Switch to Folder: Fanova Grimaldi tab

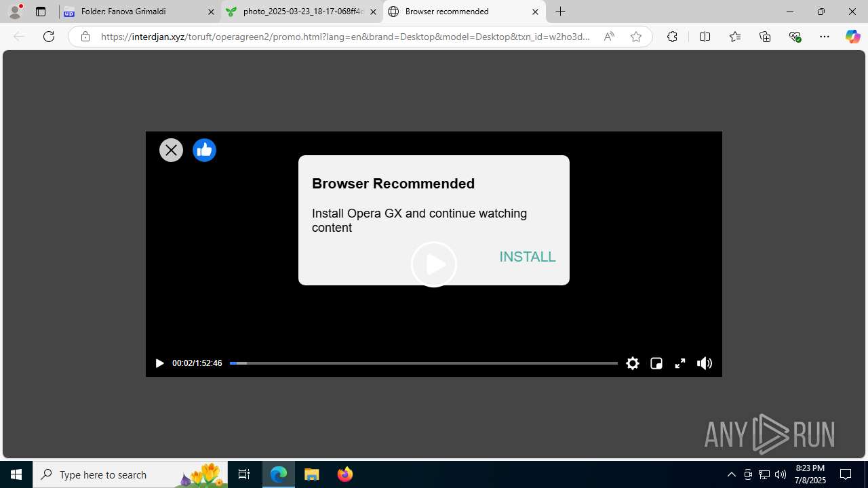tap(140, 12)
